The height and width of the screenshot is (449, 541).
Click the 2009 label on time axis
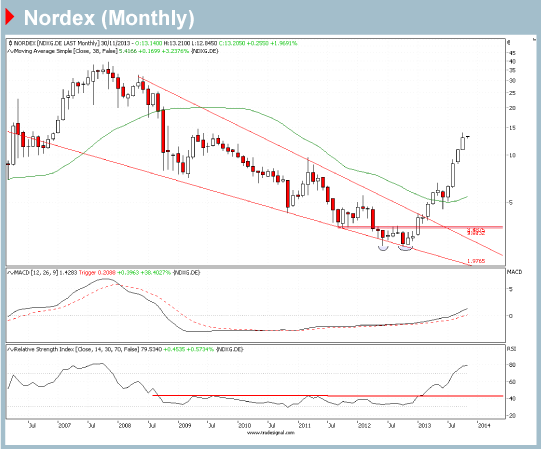[x=185, y=426]
